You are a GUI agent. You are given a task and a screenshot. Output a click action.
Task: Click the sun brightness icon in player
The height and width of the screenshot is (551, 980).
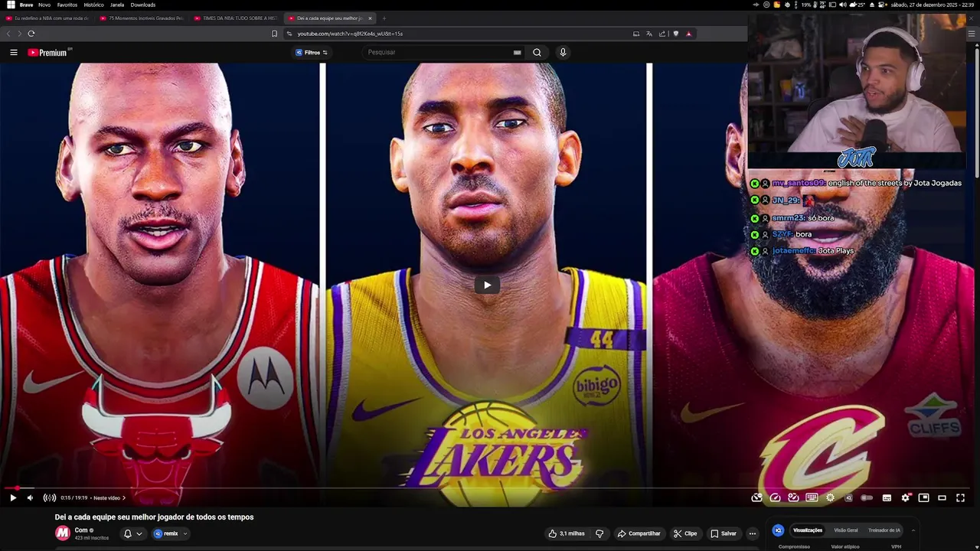click(x=830, y=497)
